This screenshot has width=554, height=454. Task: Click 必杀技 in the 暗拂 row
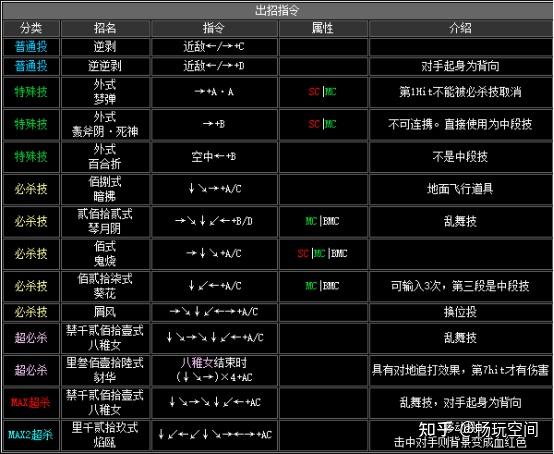pyautogui.click(x=31, y=189)
